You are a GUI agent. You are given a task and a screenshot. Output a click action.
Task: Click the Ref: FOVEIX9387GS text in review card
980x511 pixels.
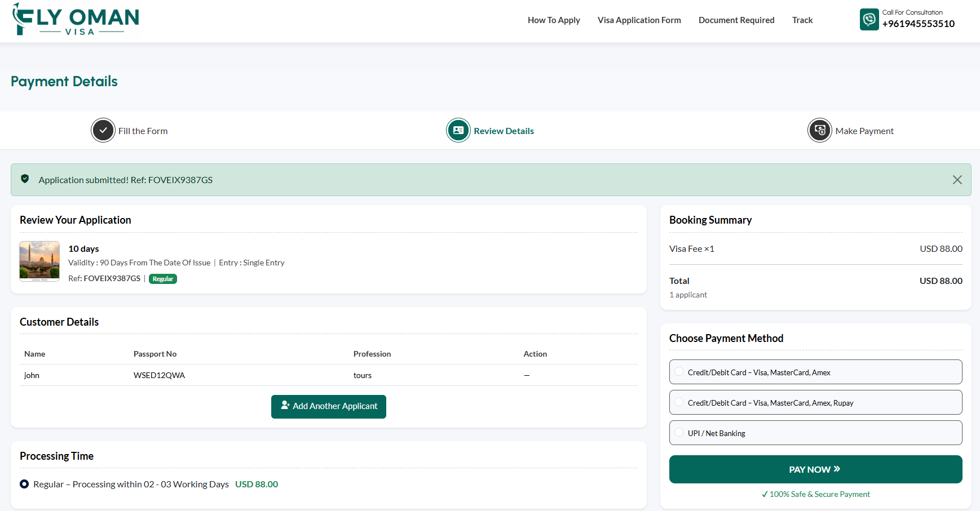coord(104,278)
